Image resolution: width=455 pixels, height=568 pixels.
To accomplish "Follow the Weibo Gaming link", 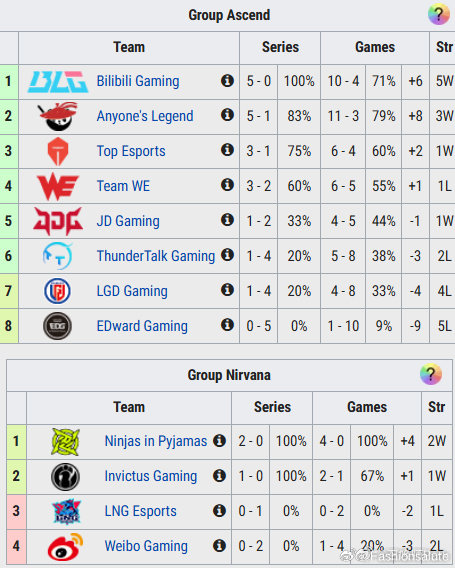I will pyautogui.click(x=146, y=546).
